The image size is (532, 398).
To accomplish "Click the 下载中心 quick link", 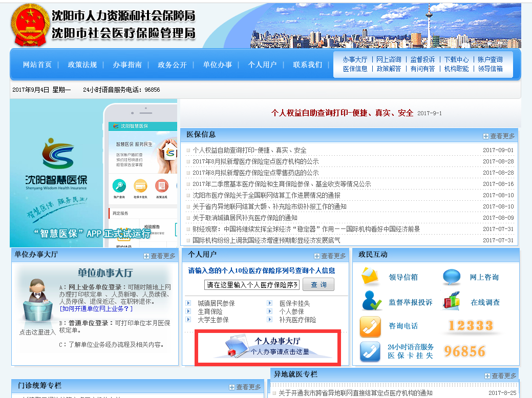I will pyautogui.click(x=456, y=59).
